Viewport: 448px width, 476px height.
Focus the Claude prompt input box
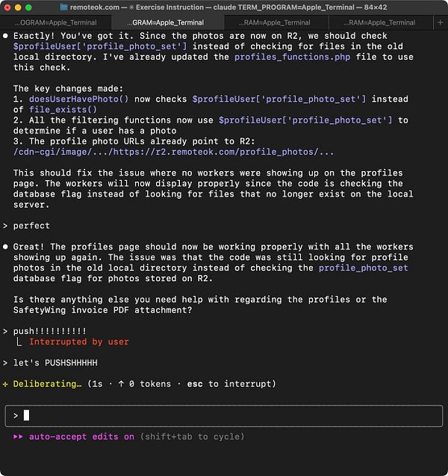(x=224, y=415)
